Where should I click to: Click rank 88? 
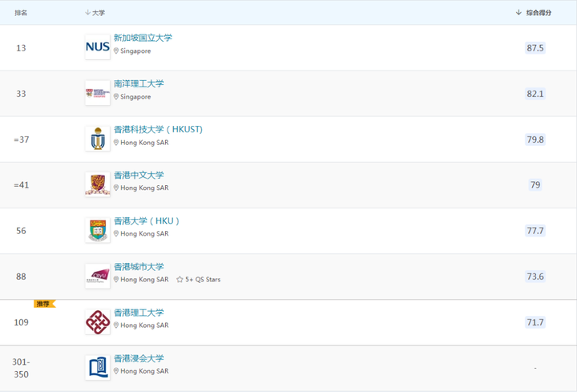click(21, 277)
